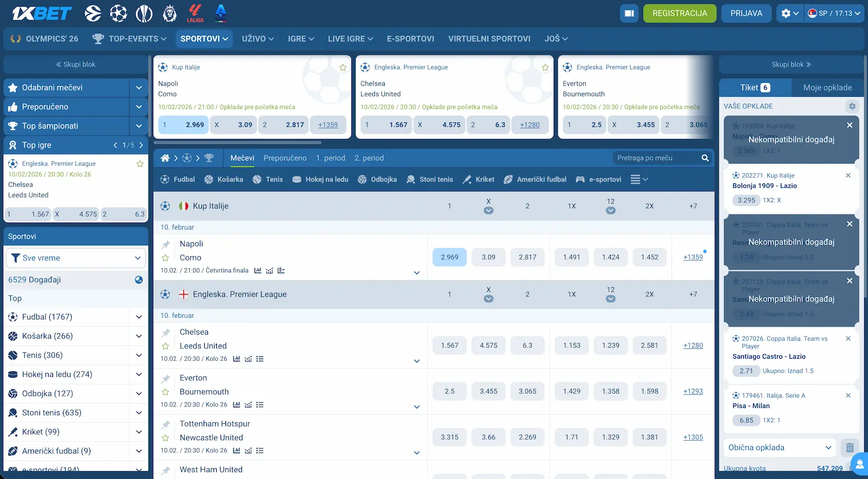Collapse left sidebar with Skupi blok
868x479 pixels.
(x=76, y=65)
